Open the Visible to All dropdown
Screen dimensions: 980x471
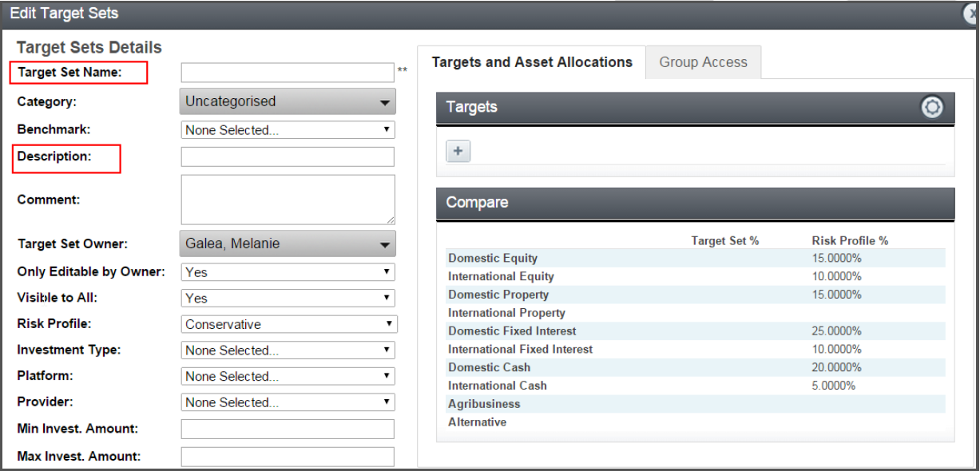tap(288, 299)
